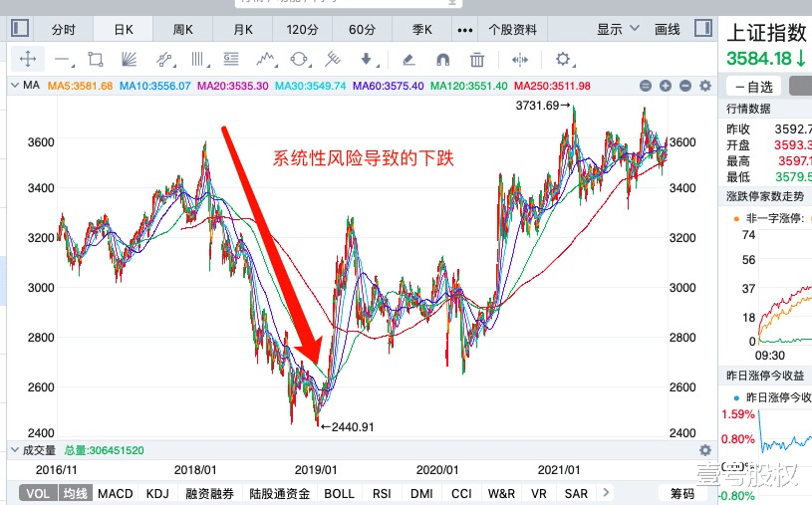
Task: Select the 陆股通资金 indicator
Action: 280,494
